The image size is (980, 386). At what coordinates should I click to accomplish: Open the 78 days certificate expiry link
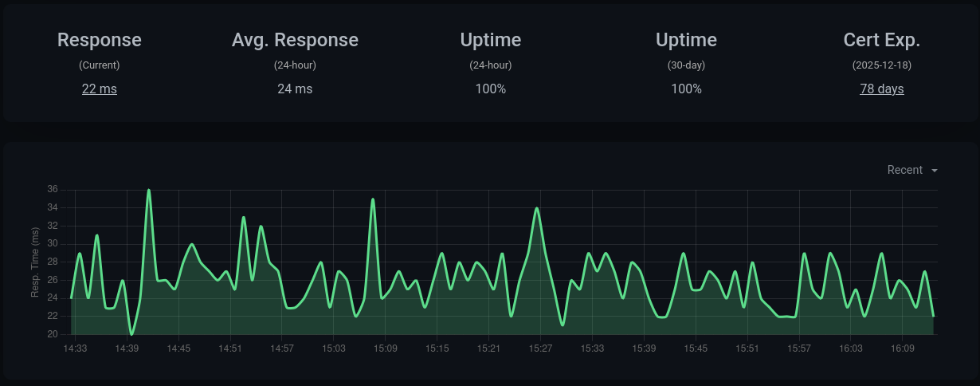(x=881, y=89)
